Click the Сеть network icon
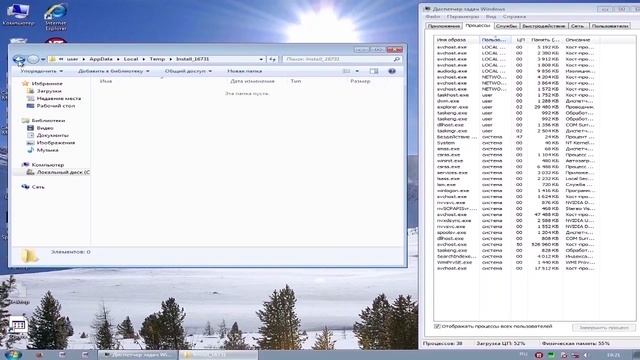Viewport: 640px width, 360px height. click(25, 187)
